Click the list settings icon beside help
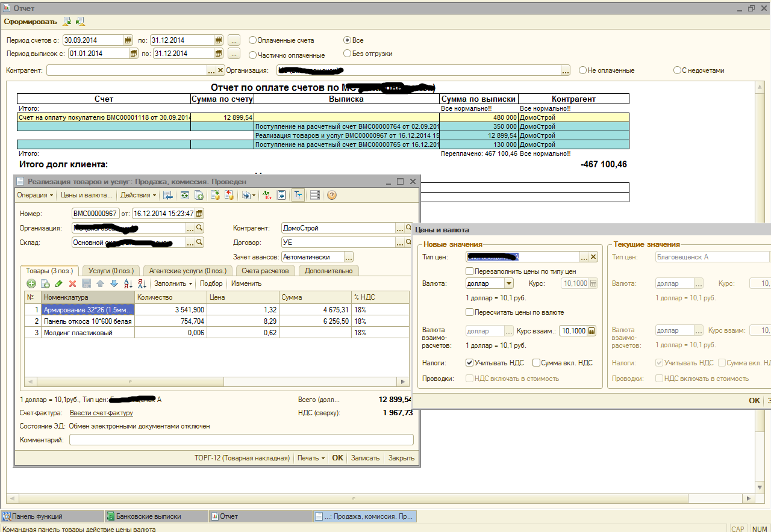The image size is (771, 532). tap(314, 195)
